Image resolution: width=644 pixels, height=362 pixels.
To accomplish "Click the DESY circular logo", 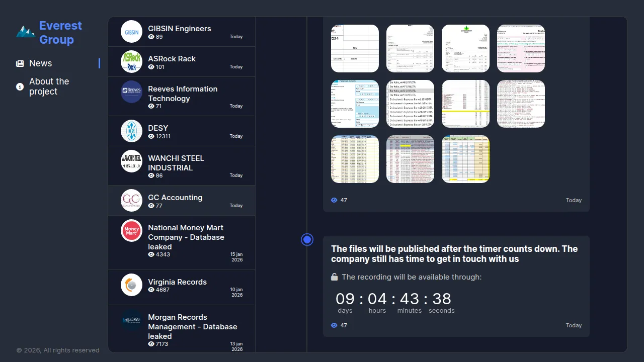I will [x=132, y=131].
